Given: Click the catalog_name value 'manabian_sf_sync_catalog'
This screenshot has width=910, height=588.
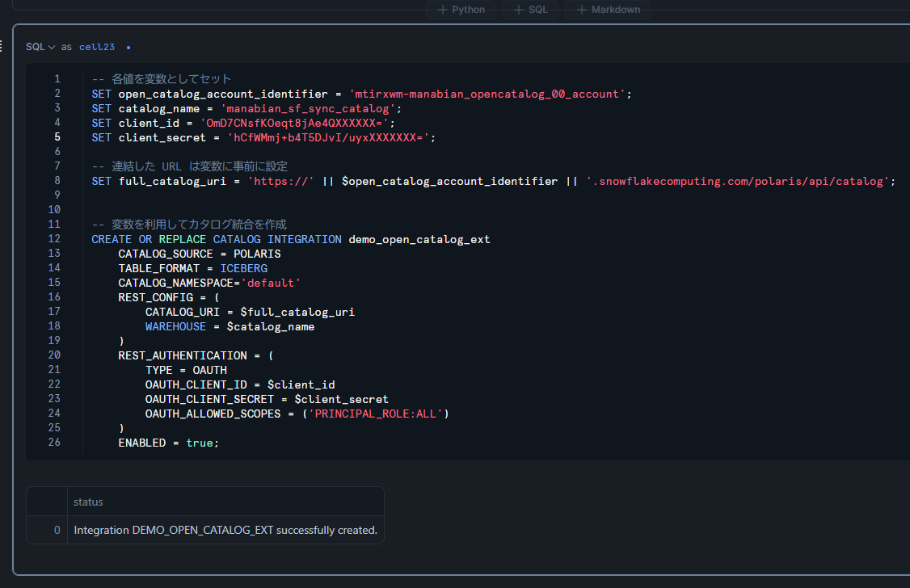Looking at the screenshot, I should 308,108.
